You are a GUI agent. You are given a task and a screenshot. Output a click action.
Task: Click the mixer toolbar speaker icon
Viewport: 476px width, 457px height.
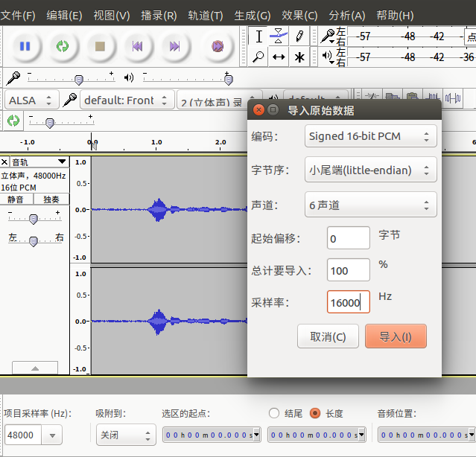pos(129,78)
